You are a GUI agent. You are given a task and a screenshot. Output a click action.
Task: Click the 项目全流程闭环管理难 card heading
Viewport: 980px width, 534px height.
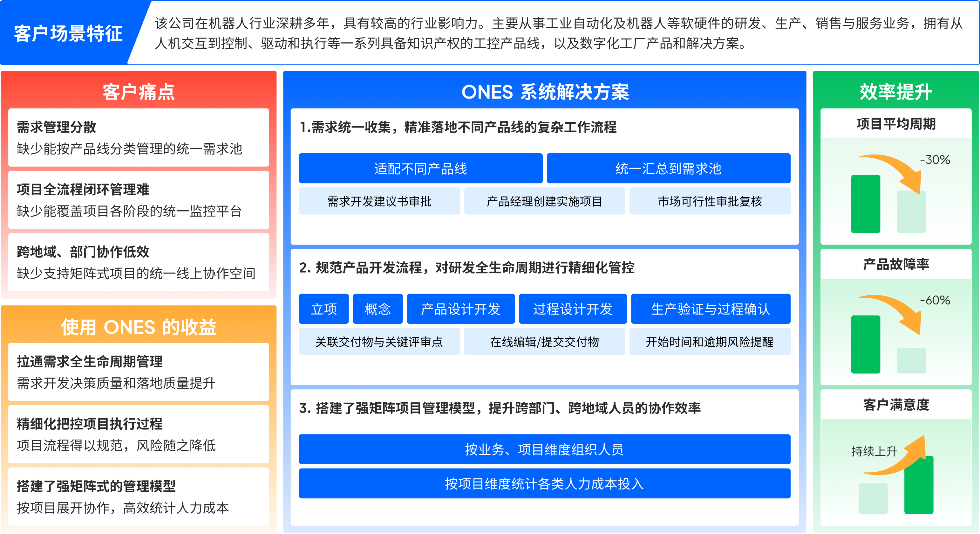pos(83,189)
